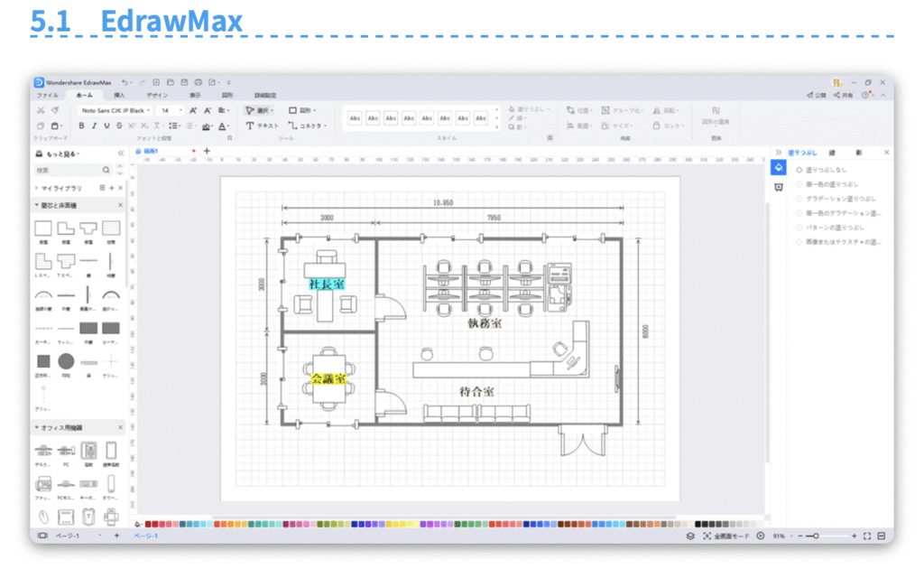924x578 pixels.
Task: Click the fill bucket icon in the right panel
Action: (x=779, y=167)
